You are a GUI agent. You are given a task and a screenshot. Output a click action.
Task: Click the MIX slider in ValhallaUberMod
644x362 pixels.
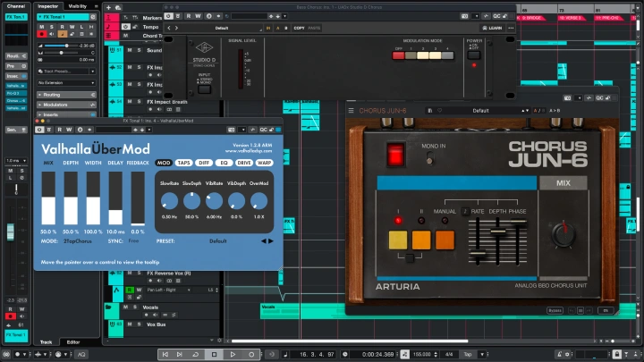(x=48, y=198)
